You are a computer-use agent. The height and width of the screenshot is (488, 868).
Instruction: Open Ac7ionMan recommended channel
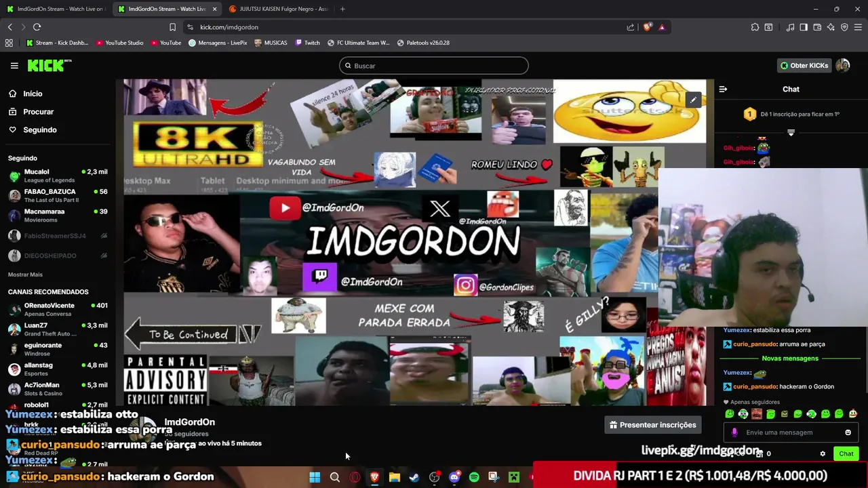(58, 389)
